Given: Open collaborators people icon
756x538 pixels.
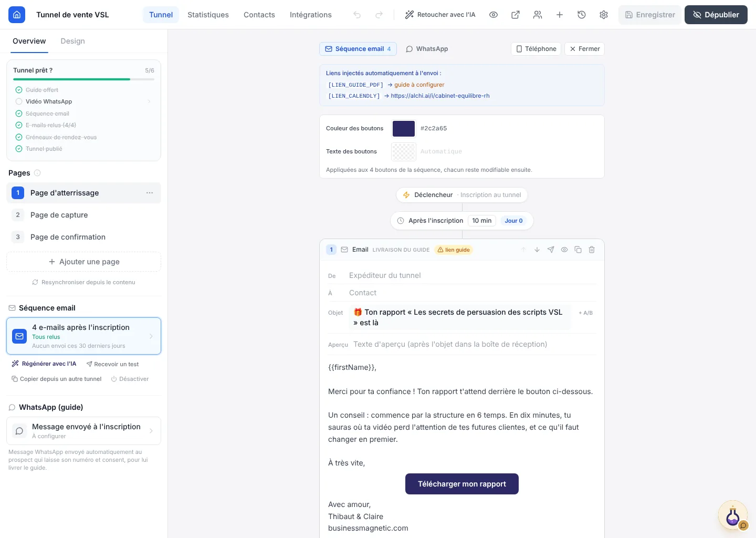Looking at the screenshot, I should coord(538,15).
